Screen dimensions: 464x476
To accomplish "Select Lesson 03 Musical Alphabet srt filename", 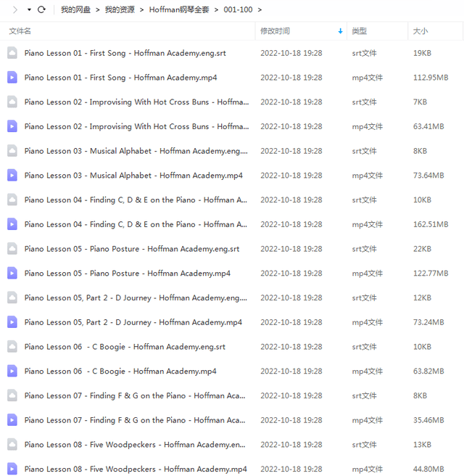I will [136, 151].
